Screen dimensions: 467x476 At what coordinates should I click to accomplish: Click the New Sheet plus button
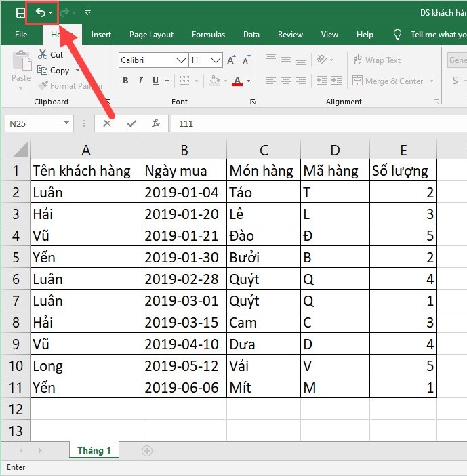[147, 451]
